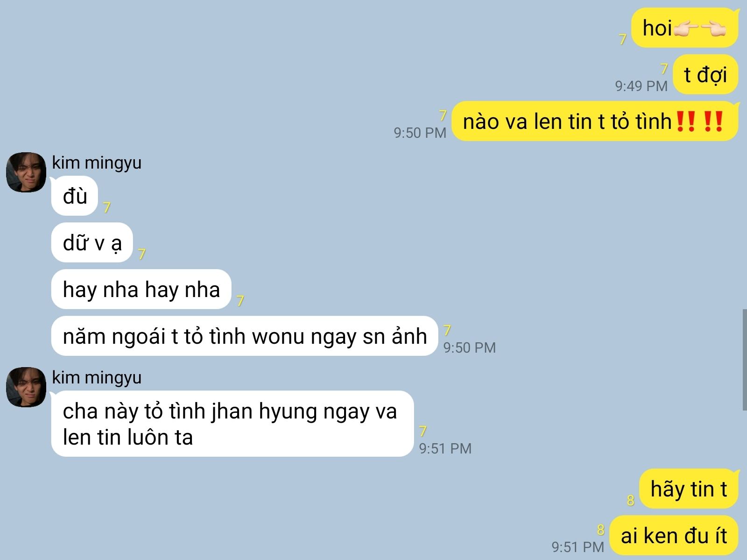Viewport: 747px width, 560px height.
Task: Select the "nào va len tin t tỏ tình" bubble
Action: click(595, 121)
